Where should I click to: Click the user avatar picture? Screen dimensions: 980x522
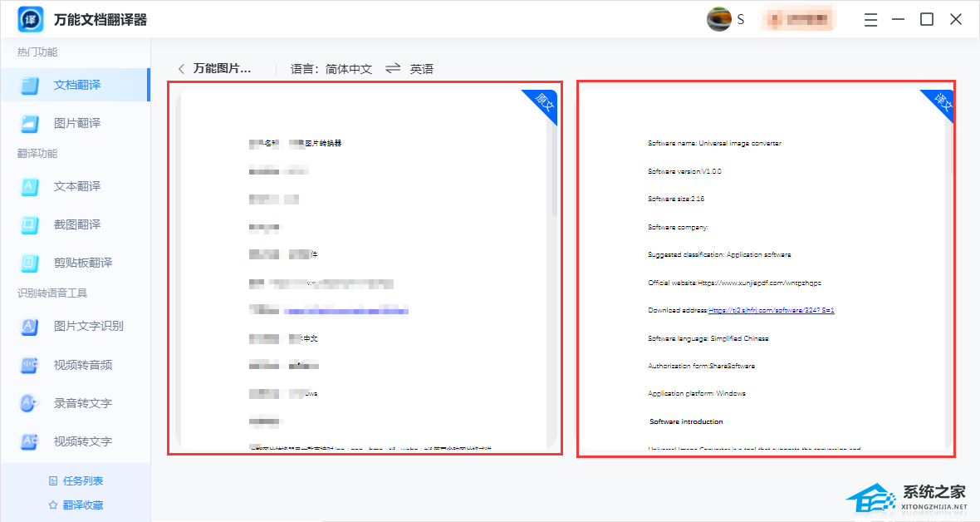click(718, 19)
